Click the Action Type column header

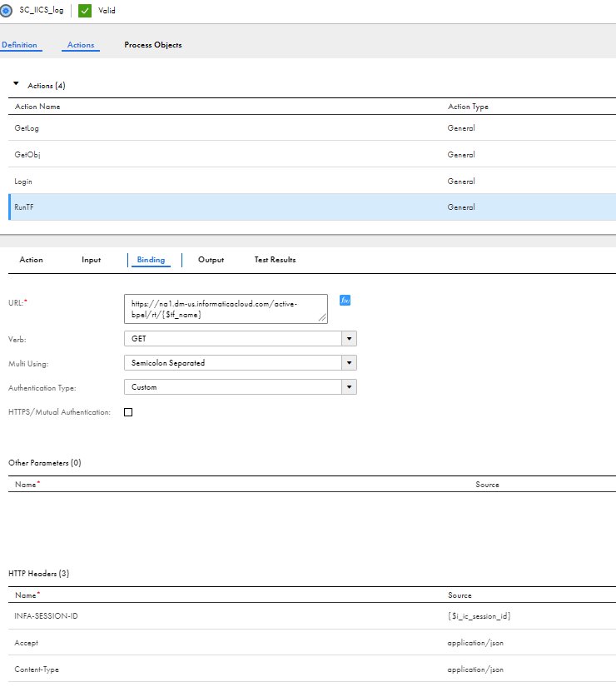[x=468, y=107]
